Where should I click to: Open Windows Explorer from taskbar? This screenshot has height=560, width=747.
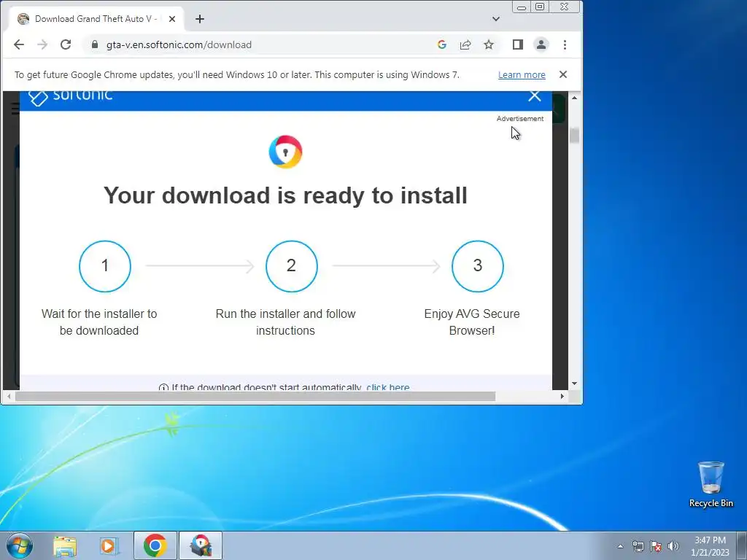click(65, 545)
